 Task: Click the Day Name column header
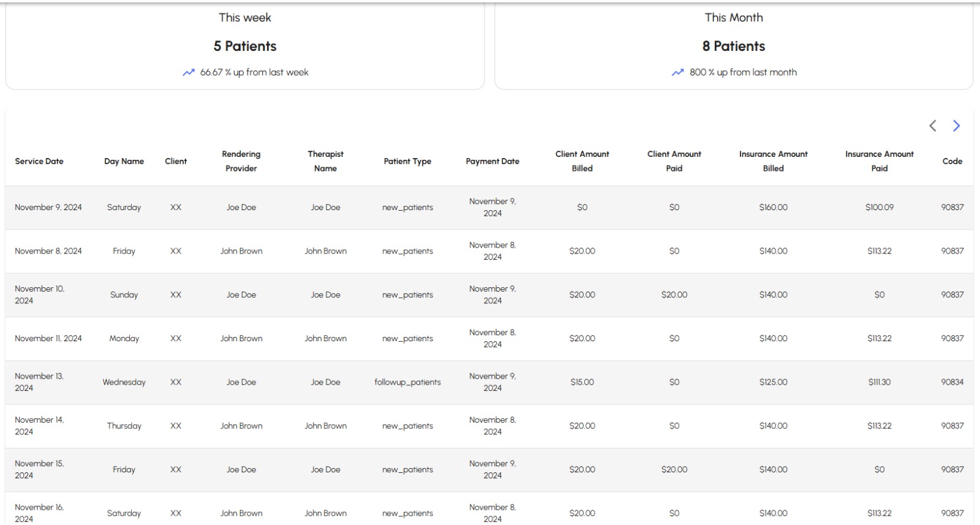pos(124,161)
